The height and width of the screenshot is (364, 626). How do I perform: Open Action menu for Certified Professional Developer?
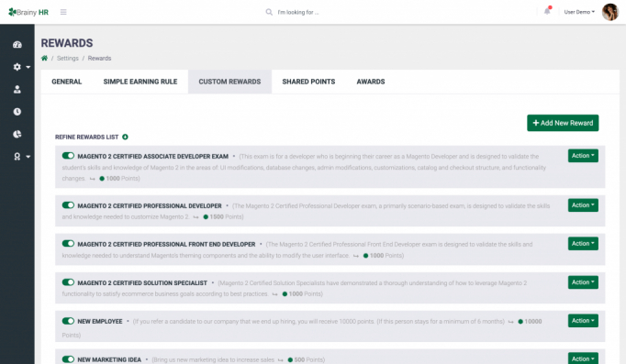pyautogui.click(x=583, y=205)
